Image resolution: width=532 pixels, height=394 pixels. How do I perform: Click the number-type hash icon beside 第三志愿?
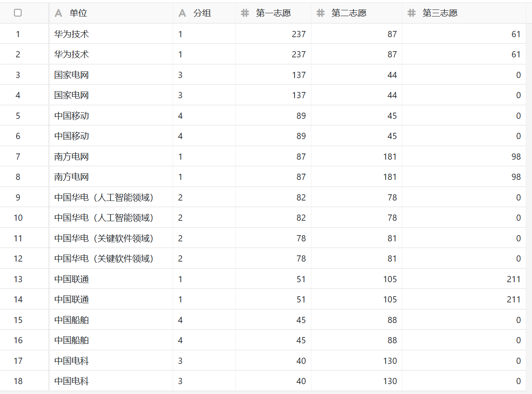[411, 13]
